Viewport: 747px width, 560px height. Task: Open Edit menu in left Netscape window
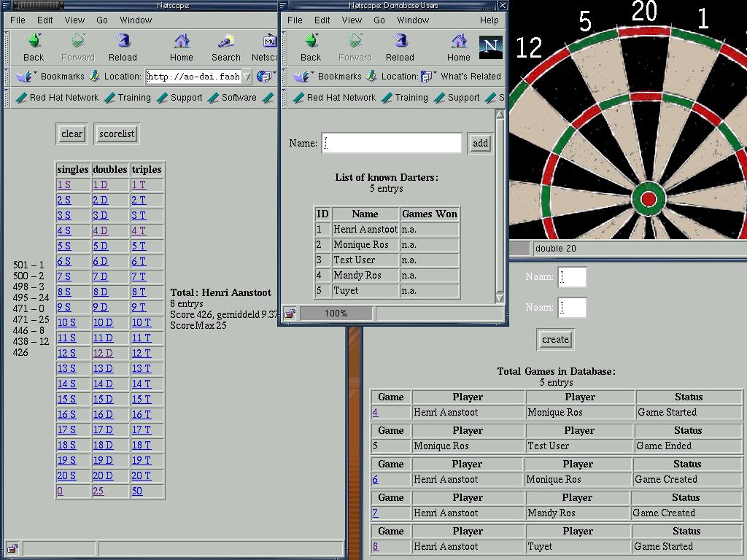coord(44,20)
